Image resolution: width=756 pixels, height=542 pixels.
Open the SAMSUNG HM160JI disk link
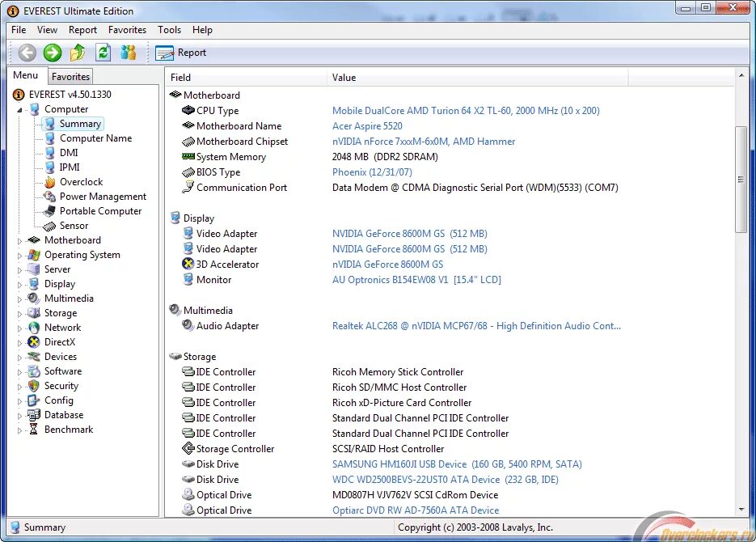tap(457, 464)
